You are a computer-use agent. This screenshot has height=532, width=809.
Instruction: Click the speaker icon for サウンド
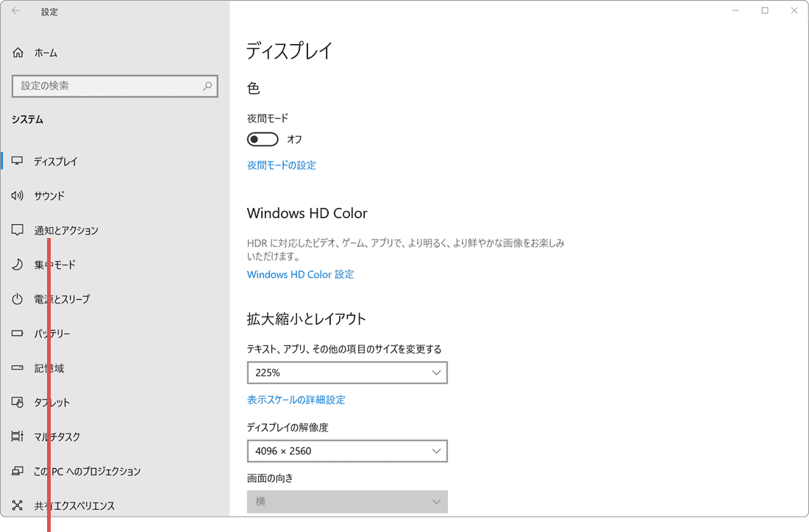(x=18, y=195)
